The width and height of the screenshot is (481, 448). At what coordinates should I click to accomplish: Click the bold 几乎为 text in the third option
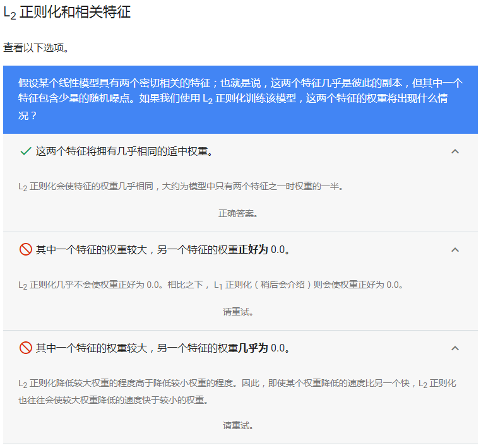253,348
